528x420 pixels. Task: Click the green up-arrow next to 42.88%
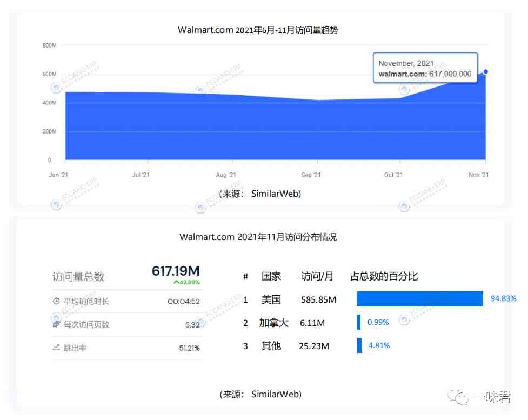click(x=176, y=282)
